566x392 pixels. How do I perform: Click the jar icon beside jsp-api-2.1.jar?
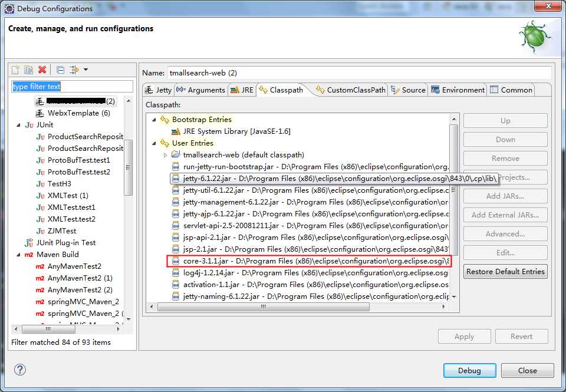point(176,238)
